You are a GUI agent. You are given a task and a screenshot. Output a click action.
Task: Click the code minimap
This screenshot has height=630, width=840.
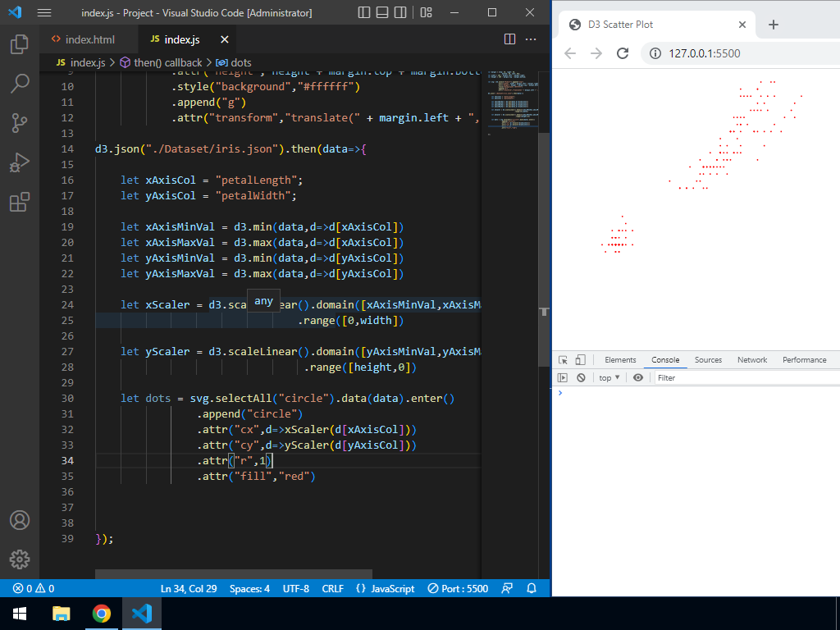[x=512, y=102]
